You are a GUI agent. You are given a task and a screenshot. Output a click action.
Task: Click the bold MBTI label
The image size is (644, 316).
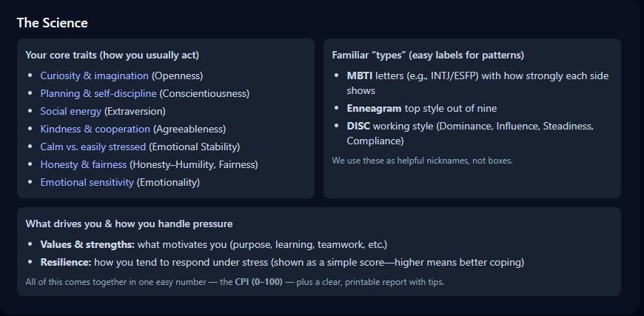coord(360,75)
